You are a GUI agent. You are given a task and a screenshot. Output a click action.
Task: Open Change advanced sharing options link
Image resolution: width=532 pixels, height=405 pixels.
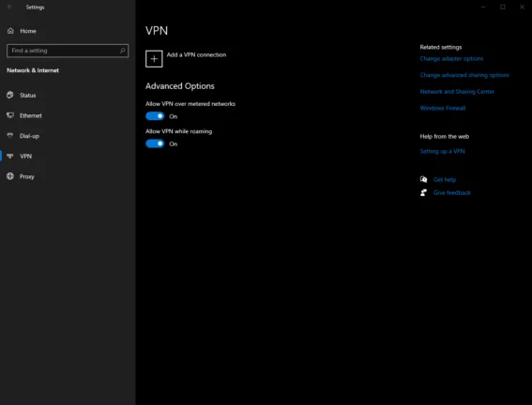(464, 75)
